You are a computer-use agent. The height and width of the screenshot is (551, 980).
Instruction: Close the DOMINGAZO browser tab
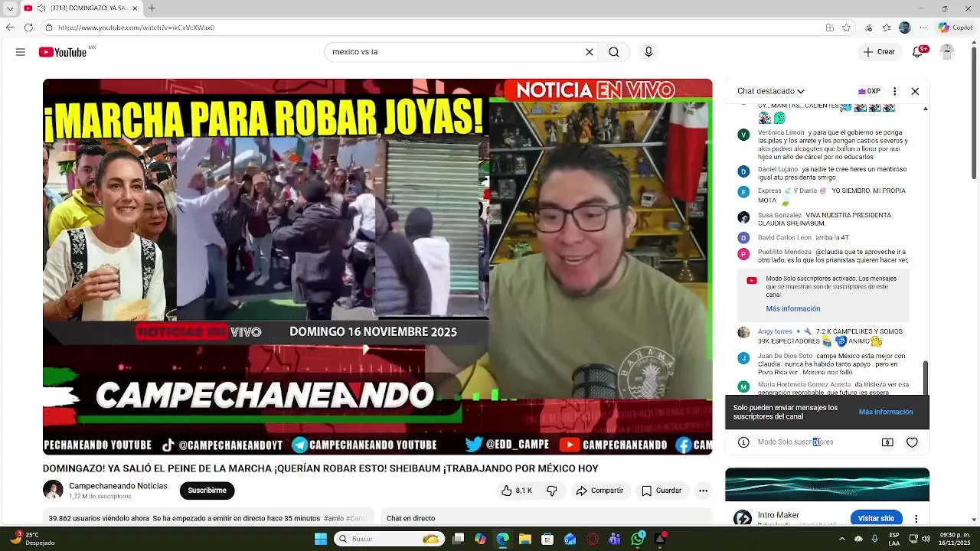coord(136,8)
